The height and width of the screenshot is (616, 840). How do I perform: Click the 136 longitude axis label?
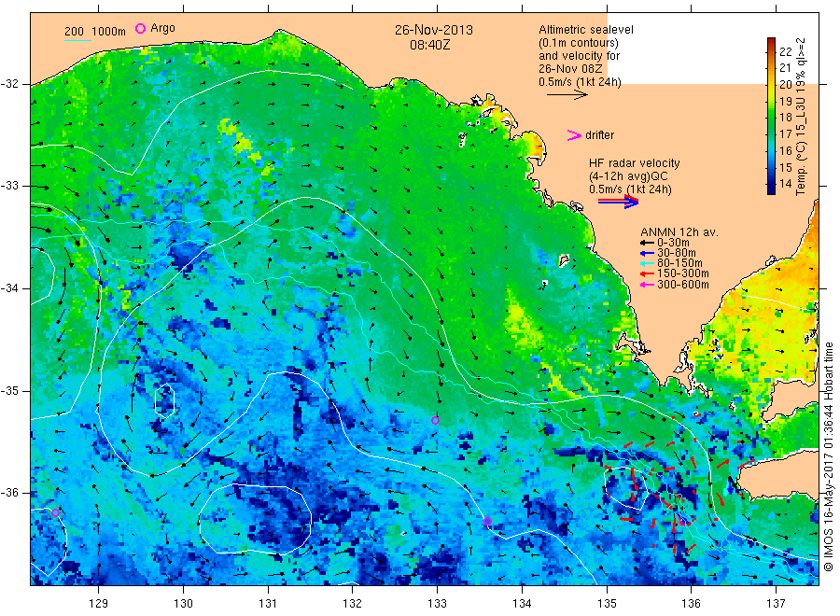click(x=691, y=604)
